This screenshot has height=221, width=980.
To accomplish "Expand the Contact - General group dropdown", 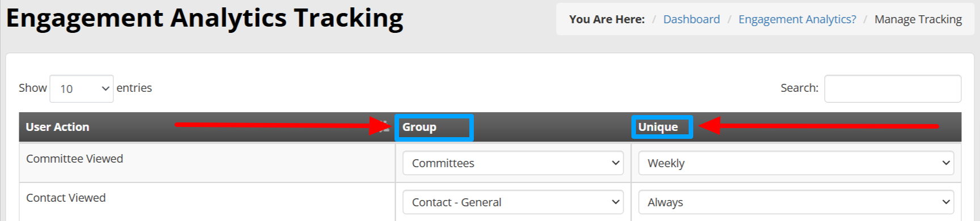I will click(513, 202).
